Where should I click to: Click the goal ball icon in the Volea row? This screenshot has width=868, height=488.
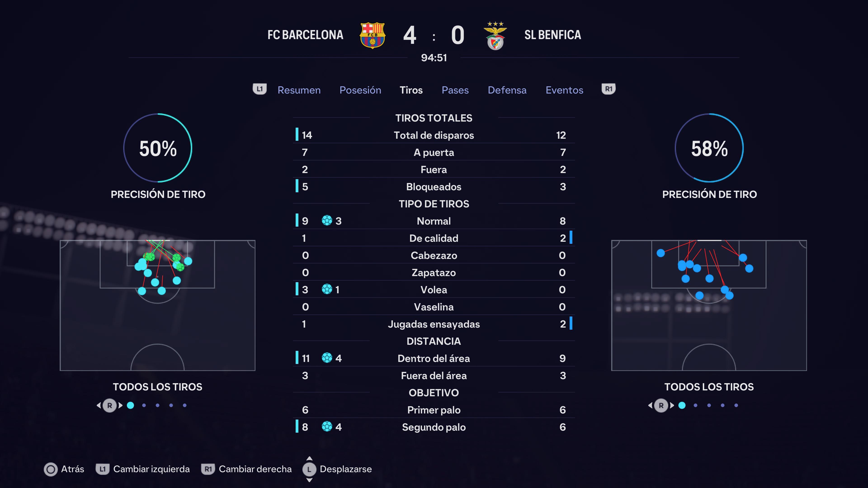(x=327, y=289)
